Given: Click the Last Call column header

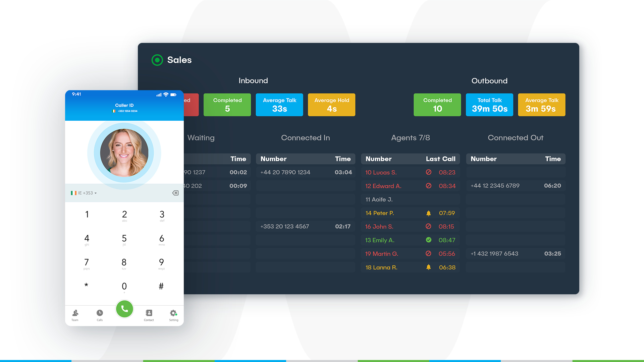Looking at the screenshot, I should (440, 159).
